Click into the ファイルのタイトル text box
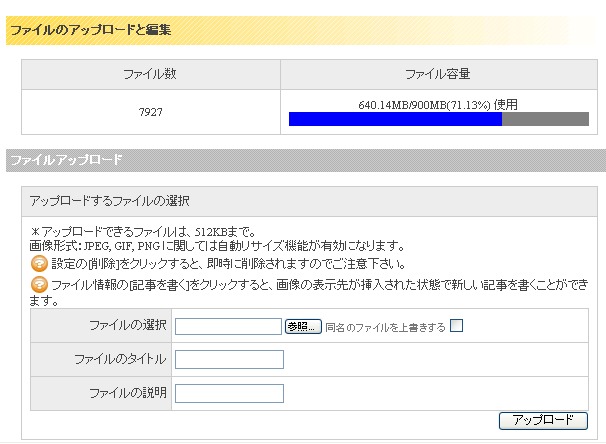The width and height of the screenshot is (606, 444). pos(229,359)
